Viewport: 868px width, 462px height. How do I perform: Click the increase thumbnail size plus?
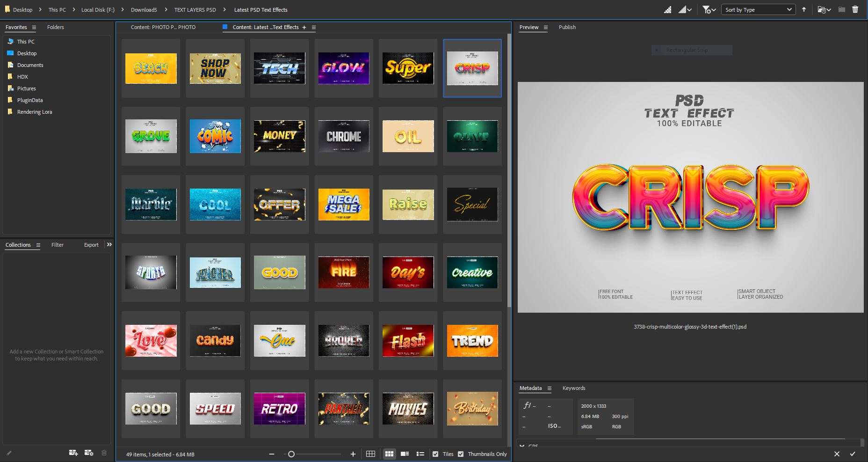click(x=353, y=454)
